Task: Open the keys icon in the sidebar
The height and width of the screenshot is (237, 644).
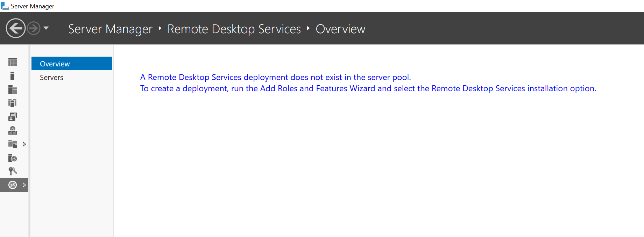Action: pyautogui.click(x=13, y=171)
